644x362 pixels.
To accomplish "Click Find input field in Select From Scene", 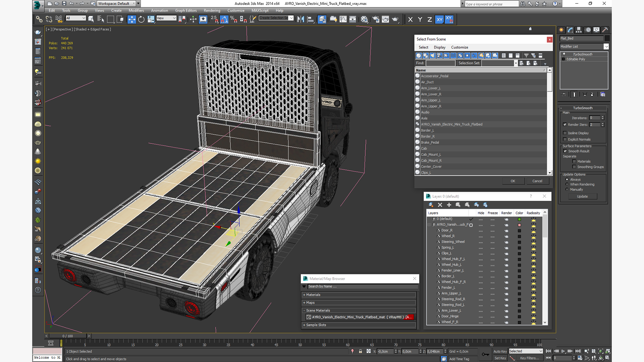I will (440, 63).
